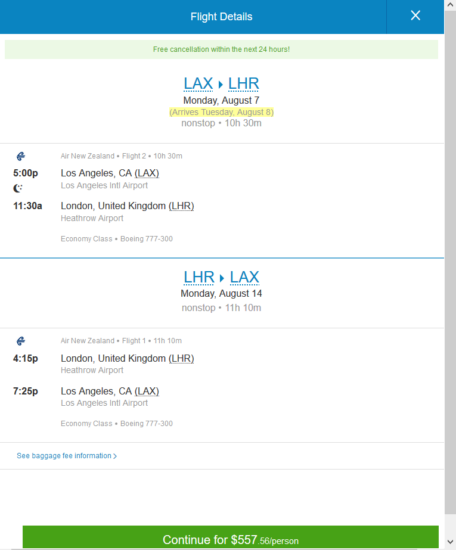
Task: Expand baggage fee information chevron
Action: (x=115, y=456)
